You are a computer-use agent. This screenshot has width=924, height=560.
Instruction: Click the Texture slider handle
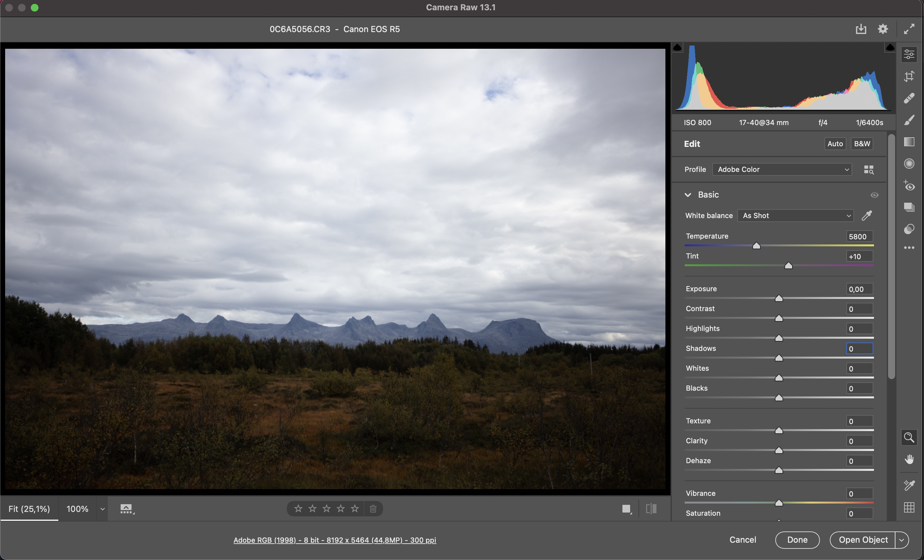point(779,430)
